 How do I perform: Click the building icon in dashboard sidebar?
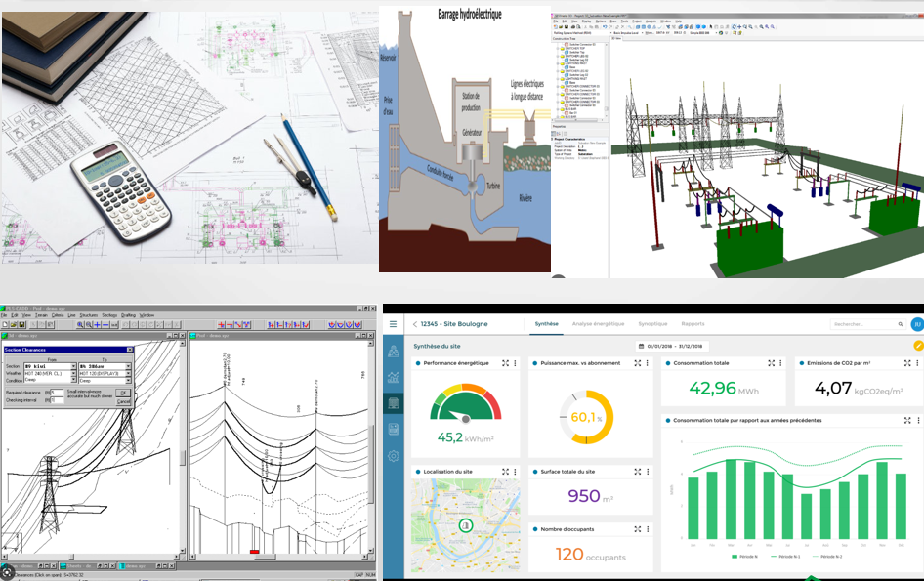(x=393, y=402)
